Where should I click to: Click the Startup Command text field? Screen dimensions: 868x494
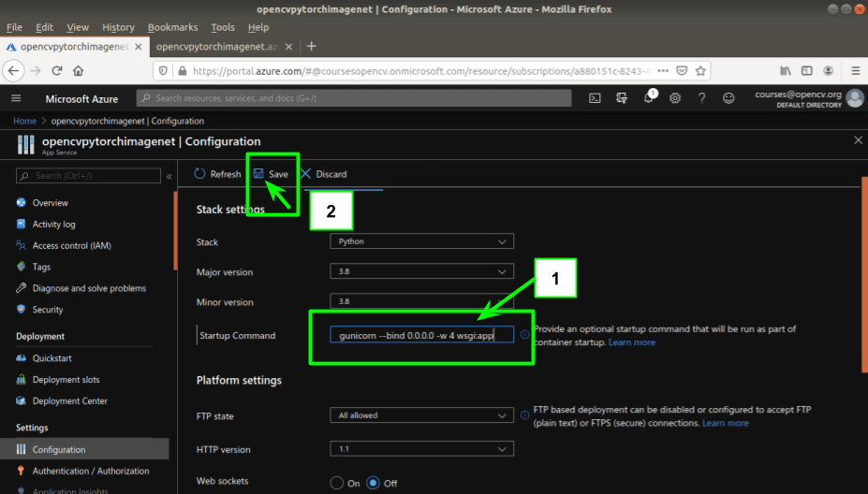(421, 335)
